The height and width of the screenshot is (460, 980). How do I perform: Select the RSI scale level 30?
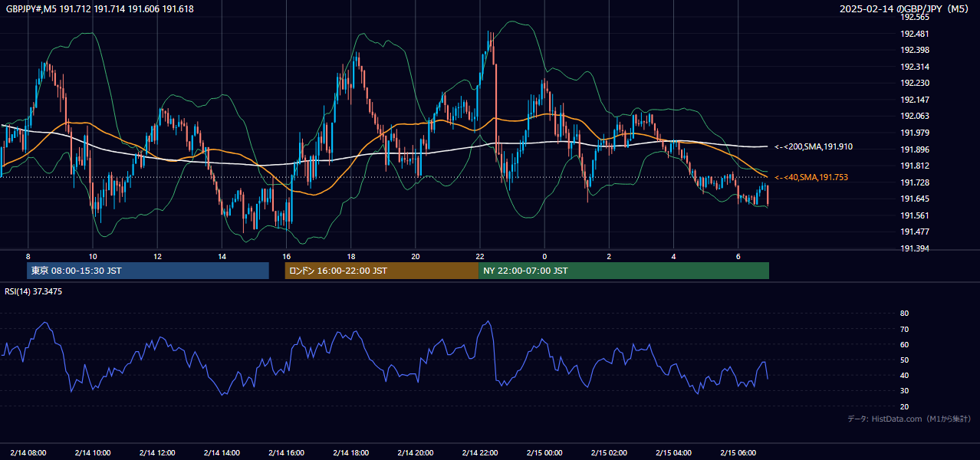click(x=904, y=390)
